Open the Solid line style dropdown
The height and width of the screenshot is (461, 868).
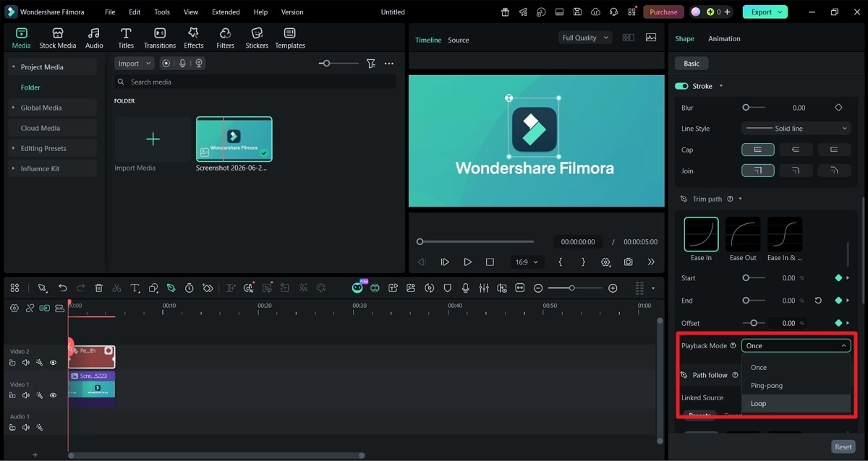coord(796,129)
